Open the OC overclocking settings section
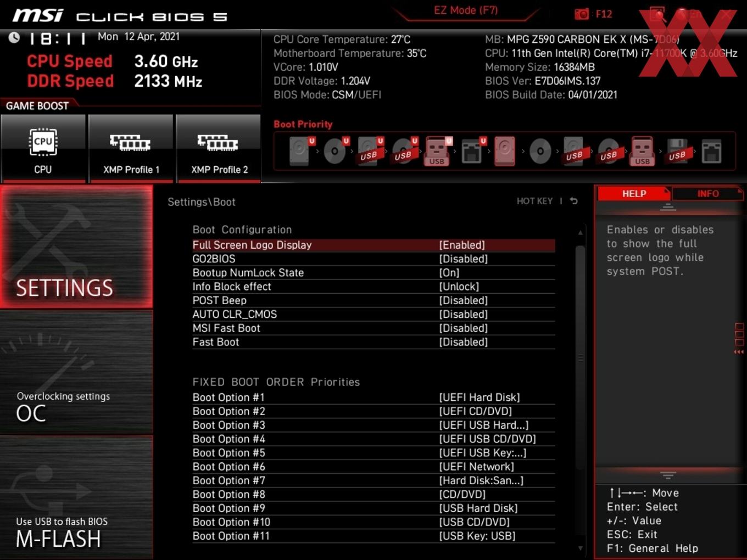The image size is (747, 560). click(76, 372)
